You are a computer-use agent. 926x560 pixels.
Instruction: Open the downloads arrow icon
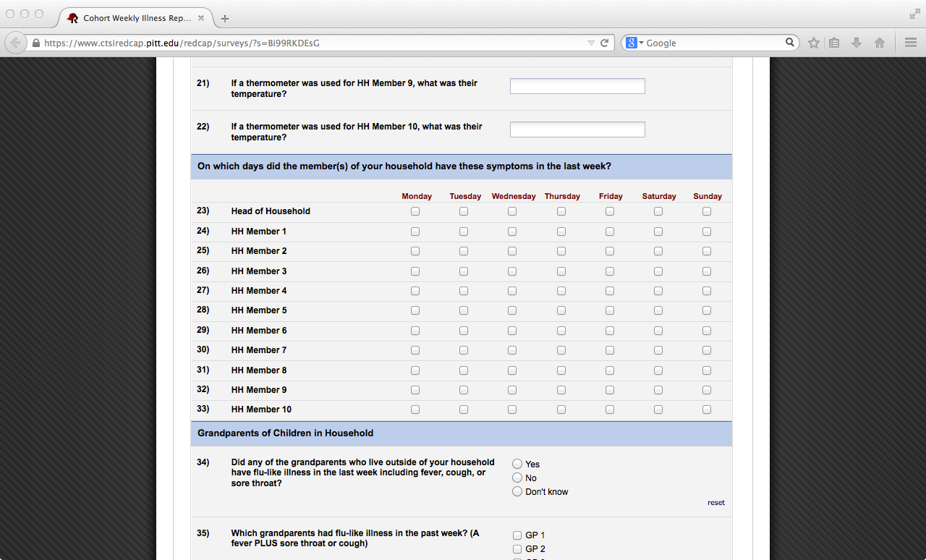click(x=857, y=43)
